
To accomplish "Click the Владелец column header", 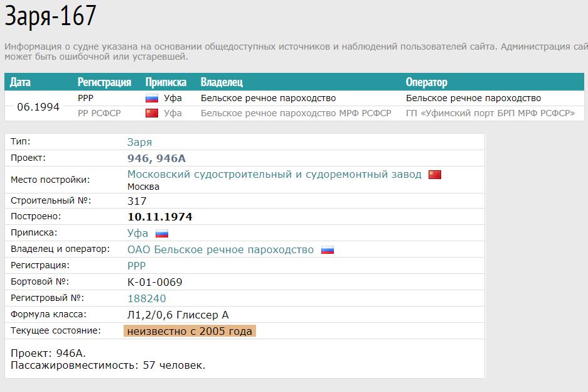I will (222, 82).
